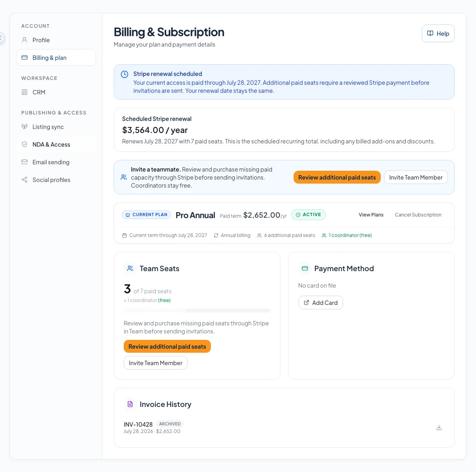Open Listing sync settings

56,127
